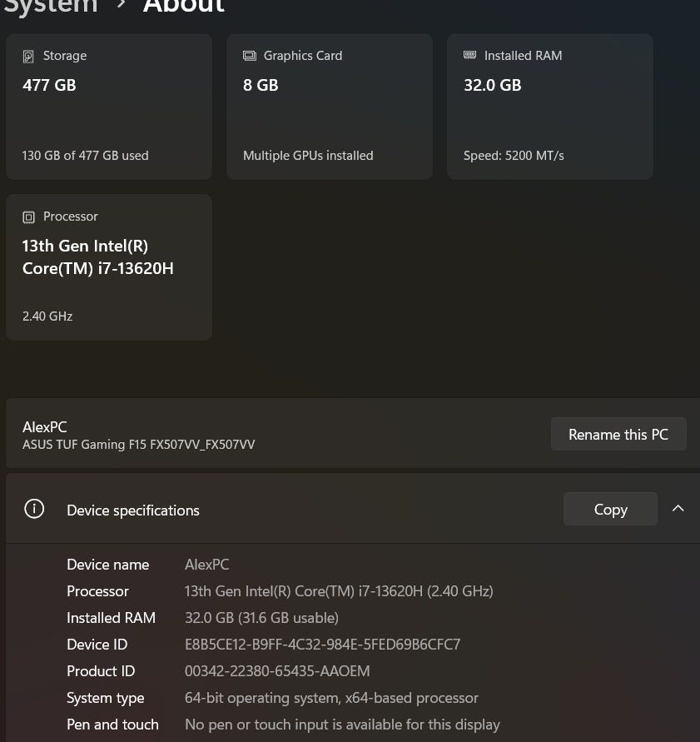Collapse the Device specifications section

[x=678, y=509]
